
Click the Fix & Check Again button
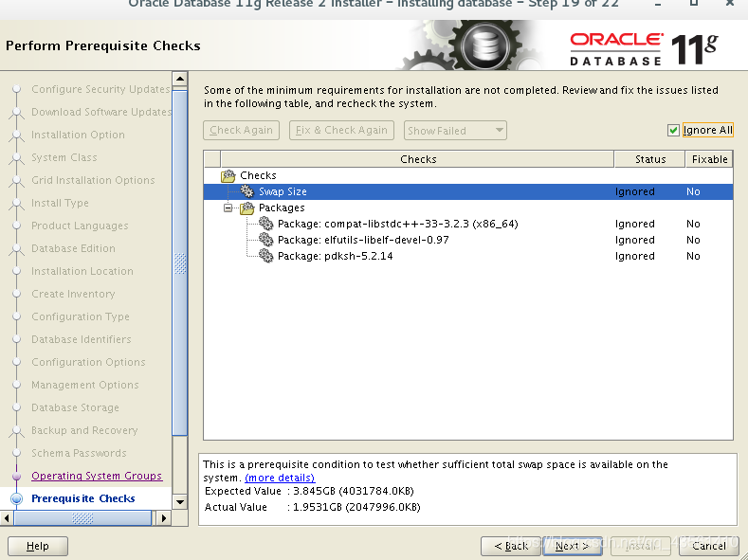[x=341, y=130]
